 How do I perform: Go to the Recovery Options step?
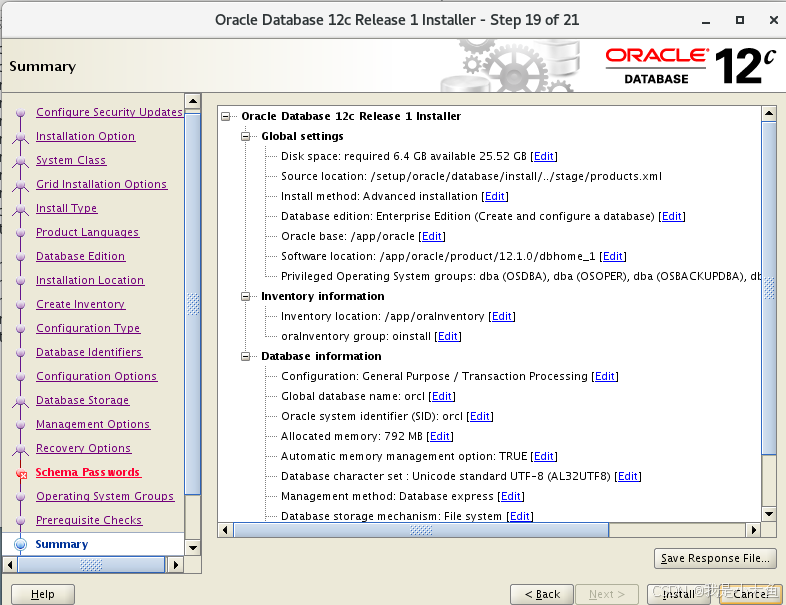coord(83,448)
